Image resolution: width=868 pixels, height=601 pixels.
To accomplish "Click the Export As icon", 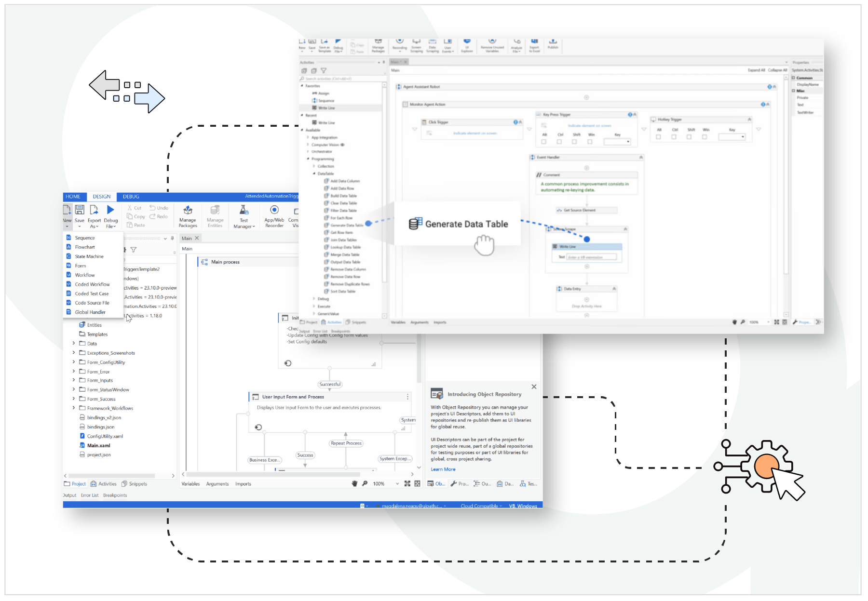I will pyautogui.click(x=94, y=210).
